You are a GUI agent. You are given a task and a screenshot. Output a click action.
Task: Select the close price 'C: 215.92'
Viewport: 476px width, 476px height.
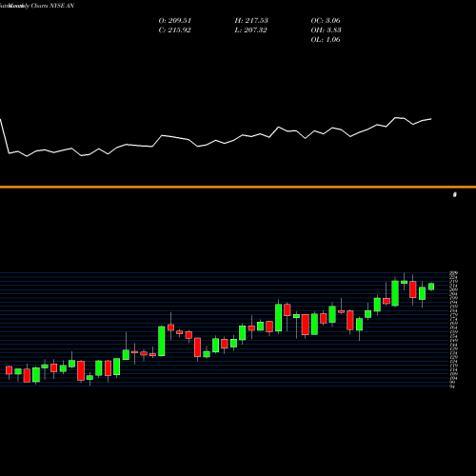pyautogui.click(x=174, y=30)
